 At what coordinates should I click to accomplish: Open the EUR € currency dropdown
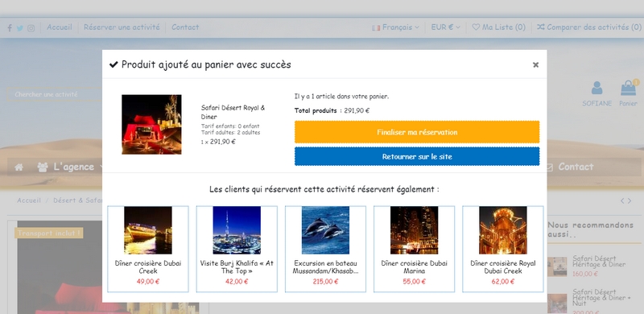[446, 27]
